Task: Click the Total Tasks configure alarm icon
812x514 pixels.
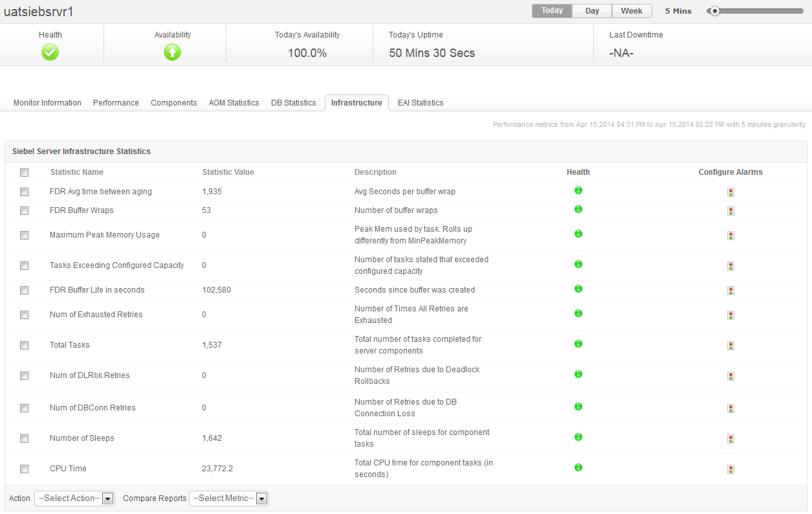Action: coord(730,346)
